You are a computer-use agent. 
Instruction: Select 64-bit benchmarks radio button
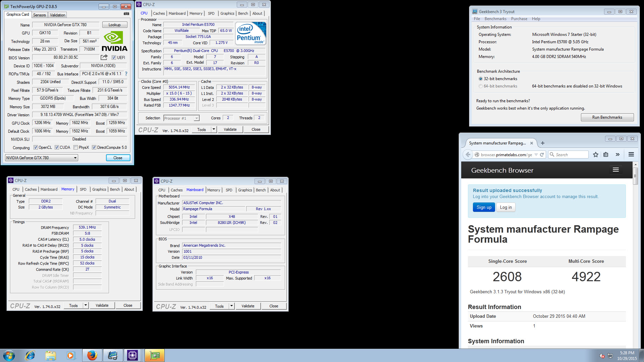481,86
